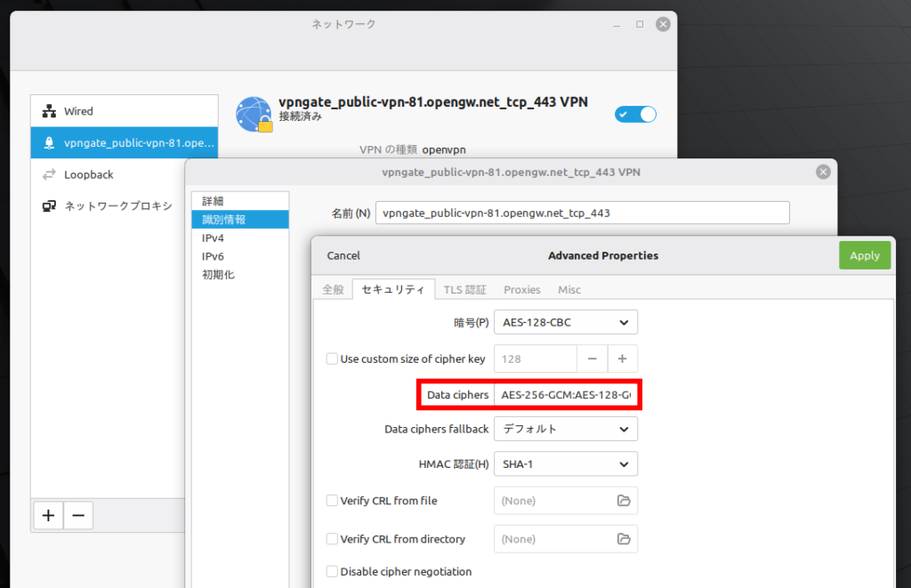Screen dimensions: 911x588
Task: Select the Loopback arrows icon
Action: (48, 174)
